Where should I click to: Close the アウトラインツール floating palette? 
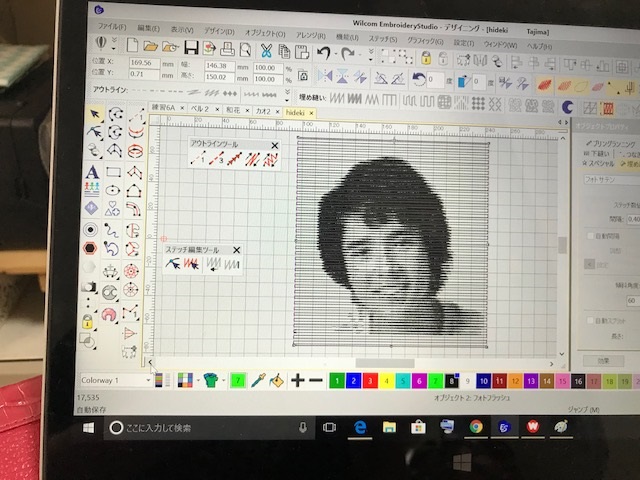(x=275, y=145)
